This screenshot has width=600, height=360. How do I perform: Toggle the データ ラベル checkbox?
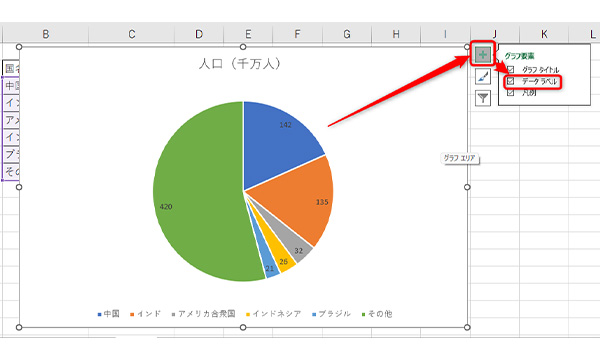510,81
